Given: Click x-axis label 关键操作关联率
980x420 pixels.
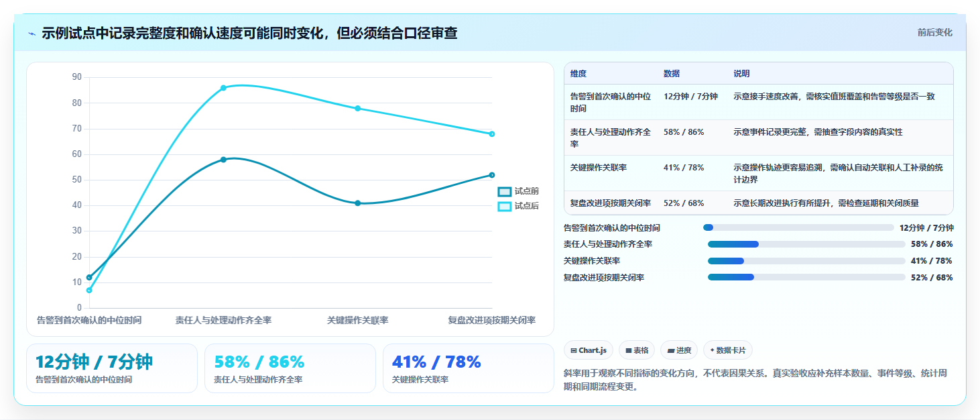Looking at the screenshot, I should [357, 321].
